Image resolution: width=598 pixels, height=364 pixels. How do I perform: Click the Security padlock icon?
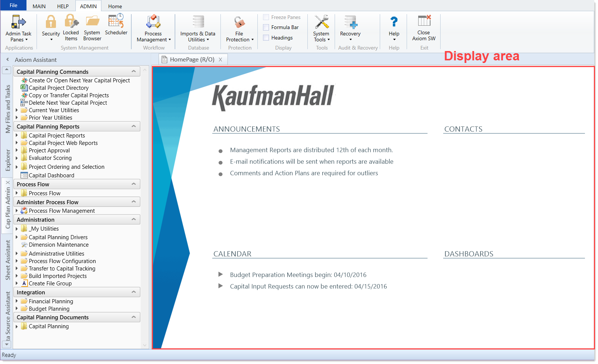[x=51, y=22]
